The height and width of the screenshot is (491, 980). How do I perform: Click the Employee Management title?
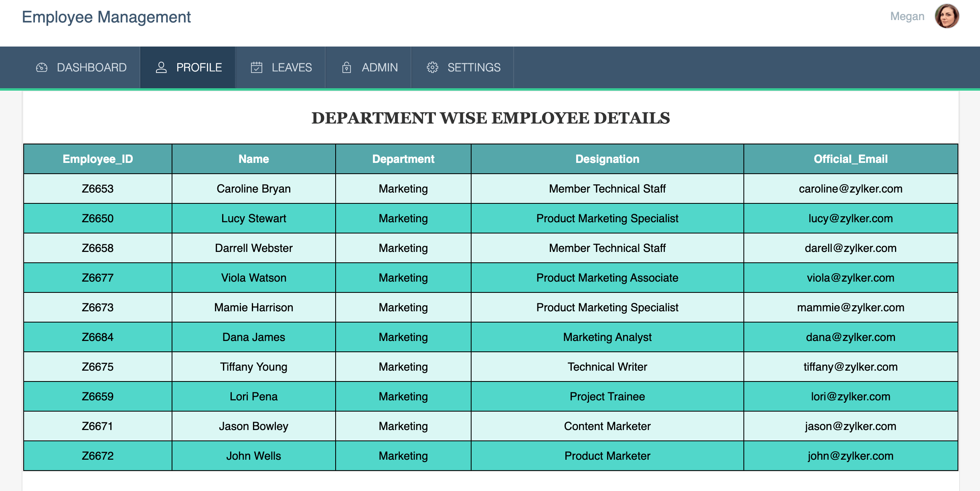[x=106, y=17]
